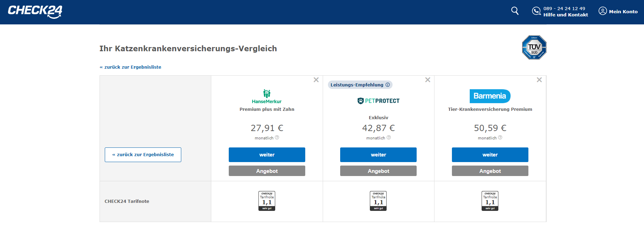This screenshot has width=644, height=229.
Task: Click the Mein Konto user icon
Action: tap(603, 11)
